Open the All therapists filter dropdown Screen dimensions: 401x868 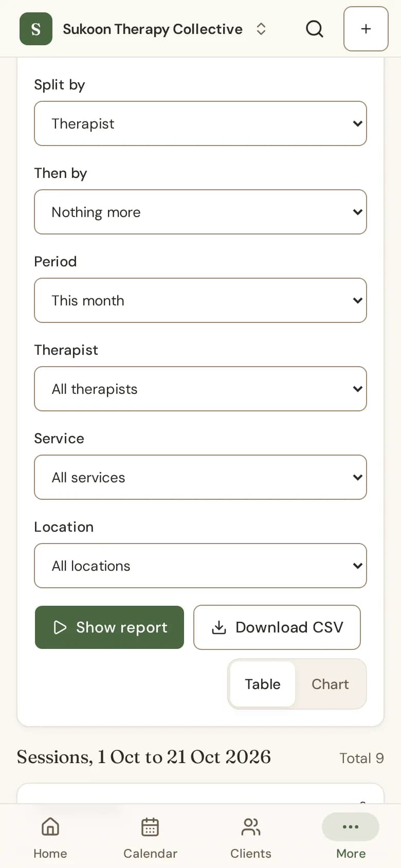200,389
